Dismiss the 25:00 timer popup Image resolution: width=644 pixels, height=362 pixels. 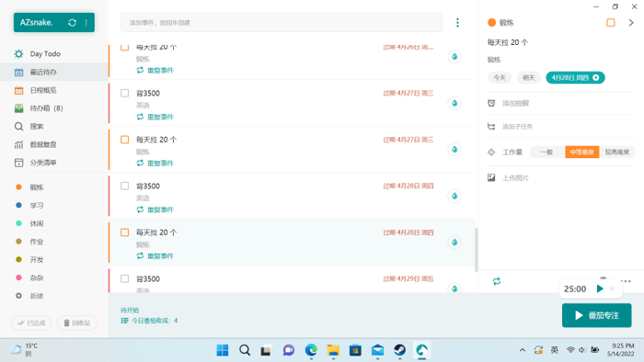(x=612, y=288)
